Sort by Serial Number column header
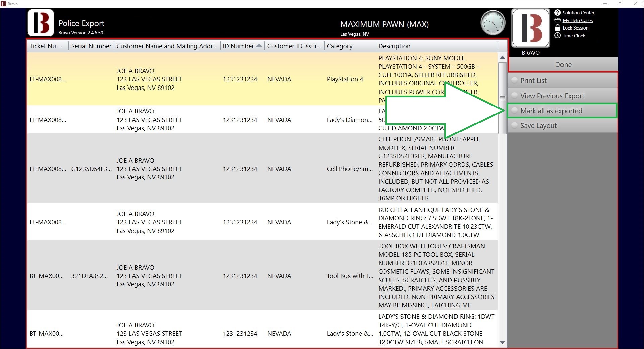 (x=91, y=46)
